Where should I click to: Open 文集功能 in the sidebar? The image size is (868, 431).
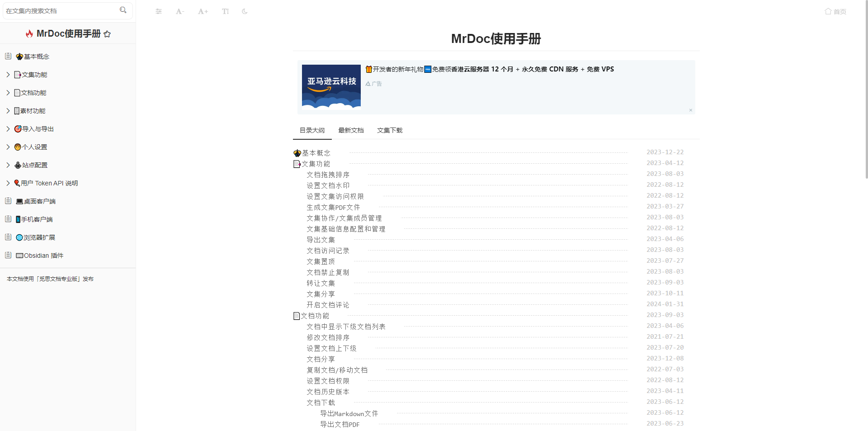click(x=31, y=75)
